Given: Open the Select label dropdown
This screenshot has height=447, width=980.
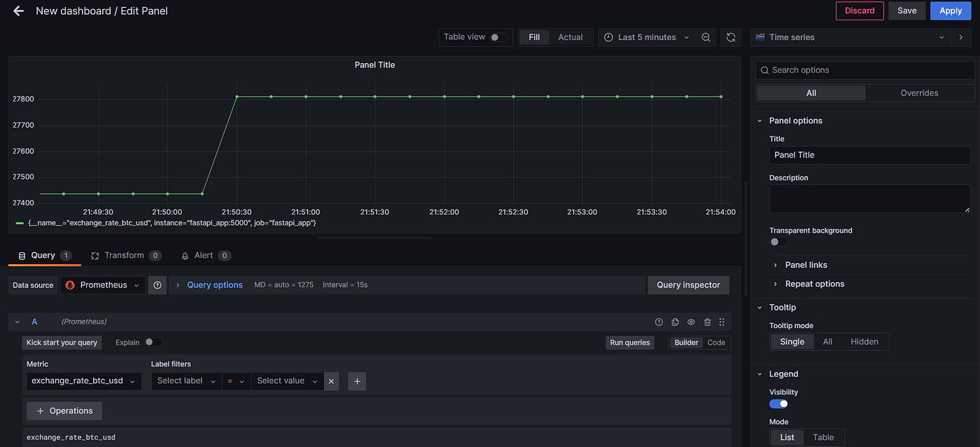Looking at the screenshot, I should 186,381.
